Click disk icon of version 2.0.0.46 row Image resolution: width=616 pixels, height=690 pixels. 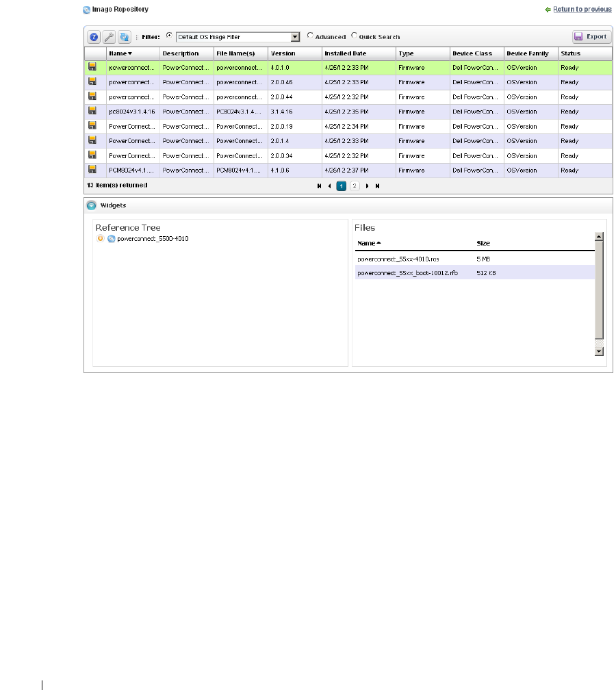point(92,81)
